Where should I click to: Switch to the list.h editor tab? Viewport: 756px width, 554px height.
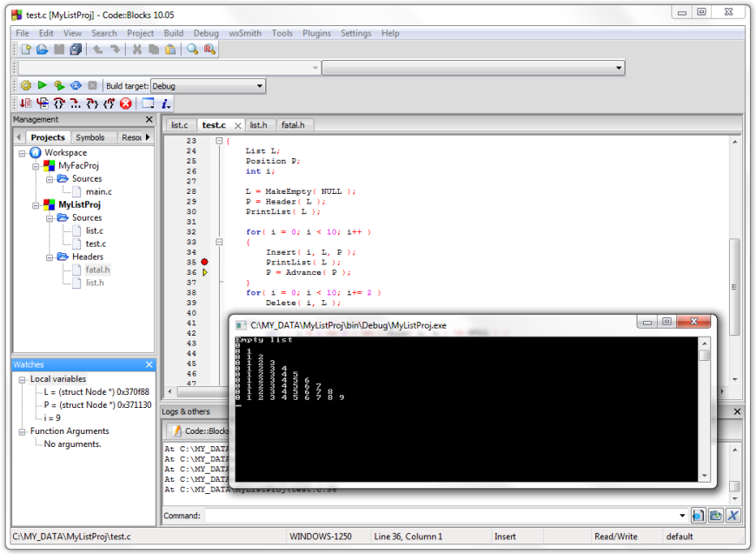pos(258,125)
